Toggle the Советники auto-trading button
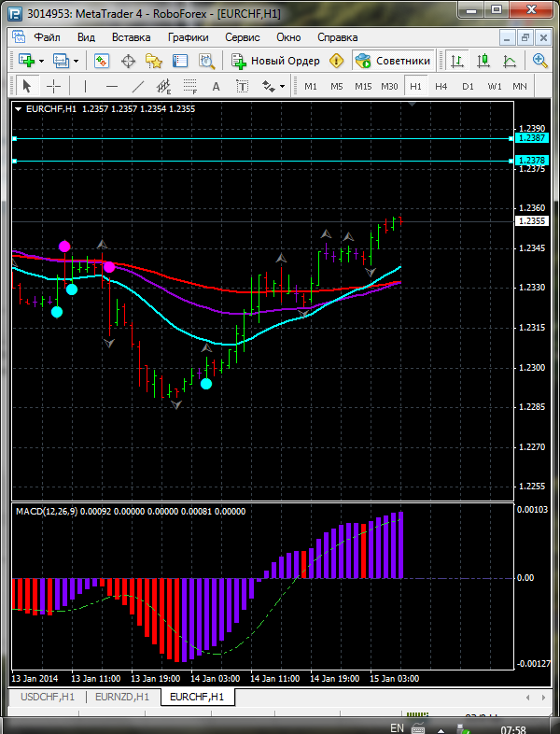Image resolution: width=560 pixels, height=734 pixels. 393,61
